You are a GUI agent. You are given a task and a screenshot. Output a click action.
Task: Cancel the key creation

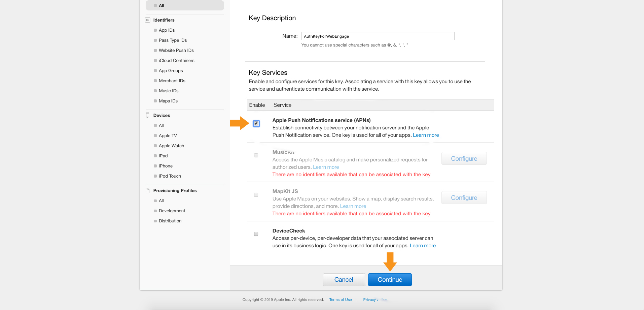click(344, 280)
